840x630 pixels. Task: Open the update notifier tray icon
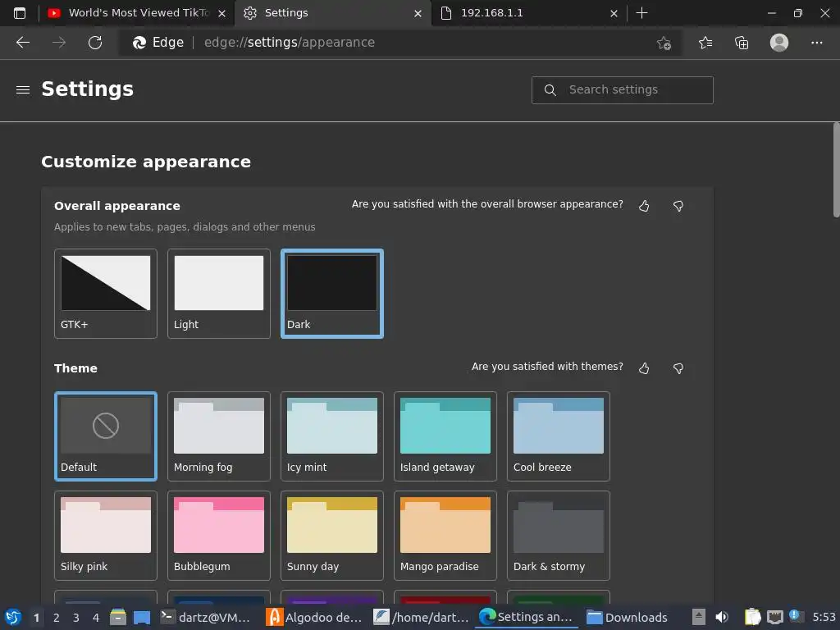(796, 617)
